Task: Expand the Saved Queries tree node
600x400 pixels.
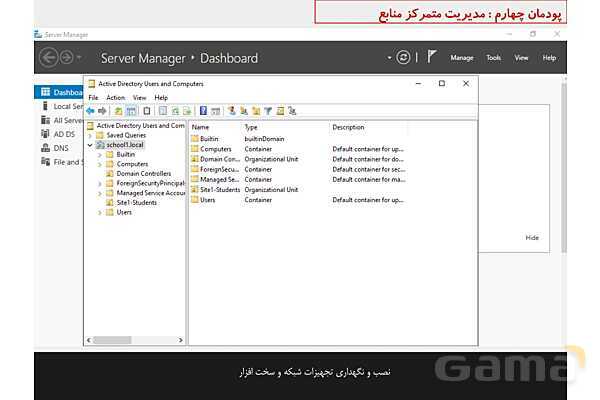Action: tap(90, 136)
